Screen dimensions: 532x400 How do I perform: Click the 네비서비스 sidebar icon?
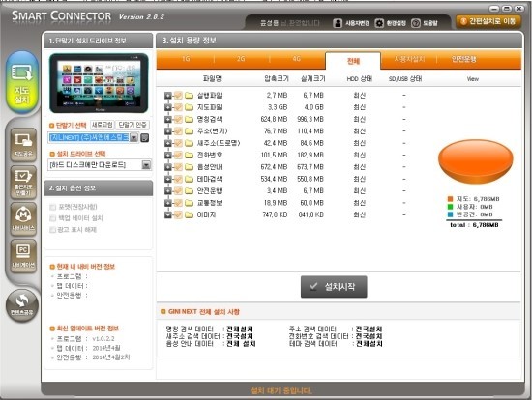(23, 218)
